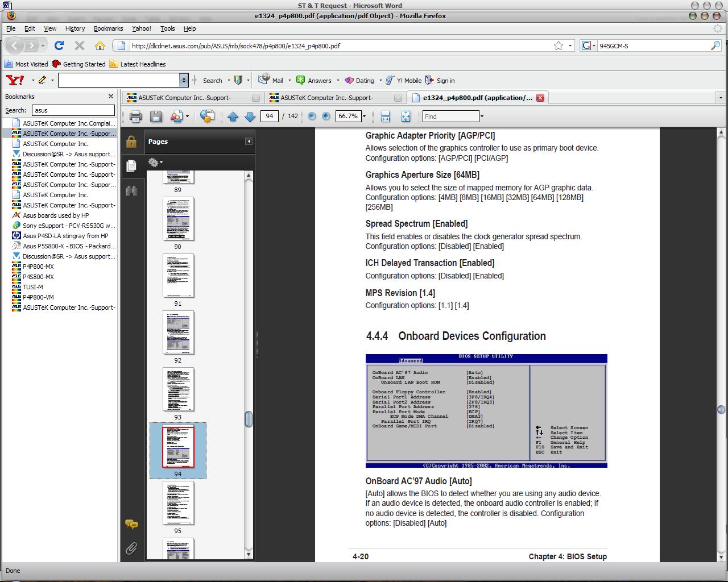
Task: Open the binoculars search panel icon
Action: tap(131, 190)
